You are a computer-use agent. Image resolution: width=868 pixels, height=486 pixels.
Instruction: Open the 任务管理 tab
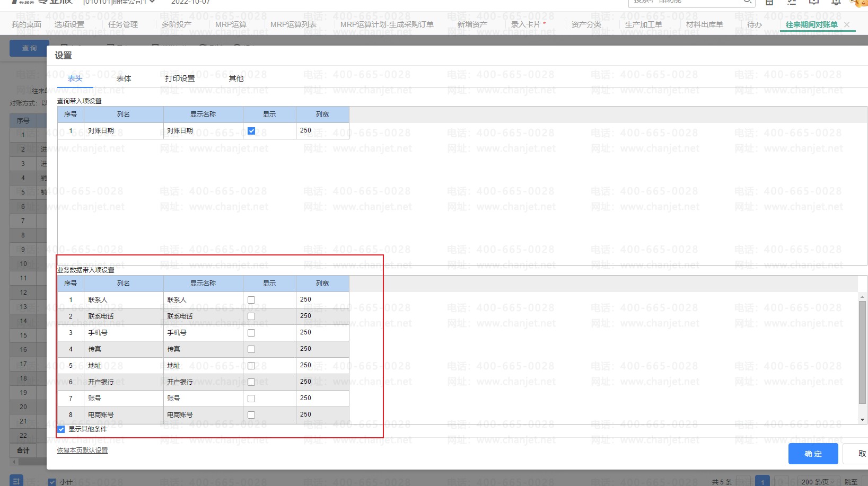(123, 24)
